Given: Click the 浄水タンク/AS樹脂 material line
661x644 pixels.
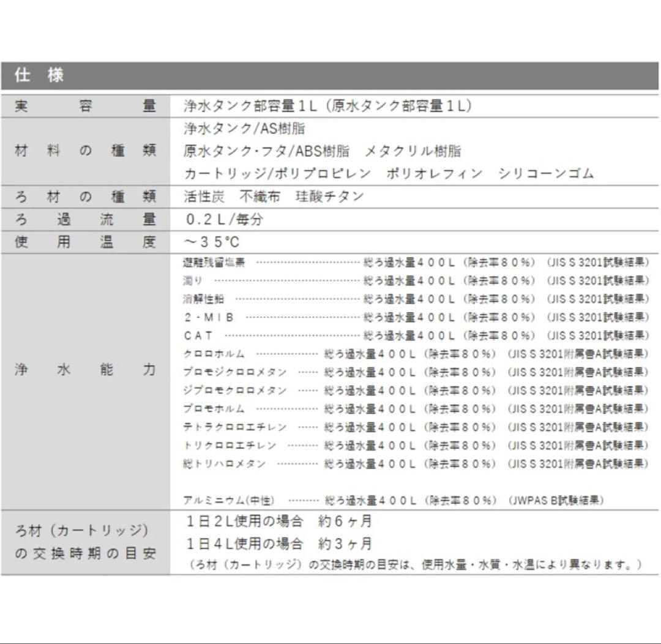Looking at the screenshot, I should [x=244, y=129].
